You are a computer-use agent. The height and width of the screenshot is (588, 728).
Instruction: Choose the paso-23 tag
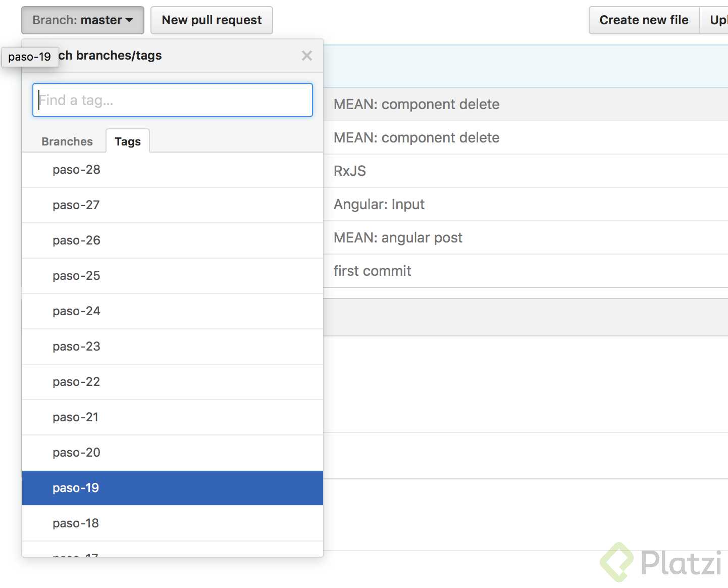click(77, 347)
